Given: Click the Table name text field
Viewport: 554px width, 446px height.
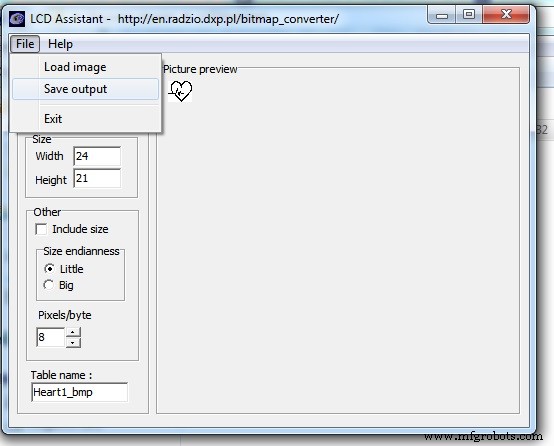Looking at the screenshot, I should pos(79,392).
